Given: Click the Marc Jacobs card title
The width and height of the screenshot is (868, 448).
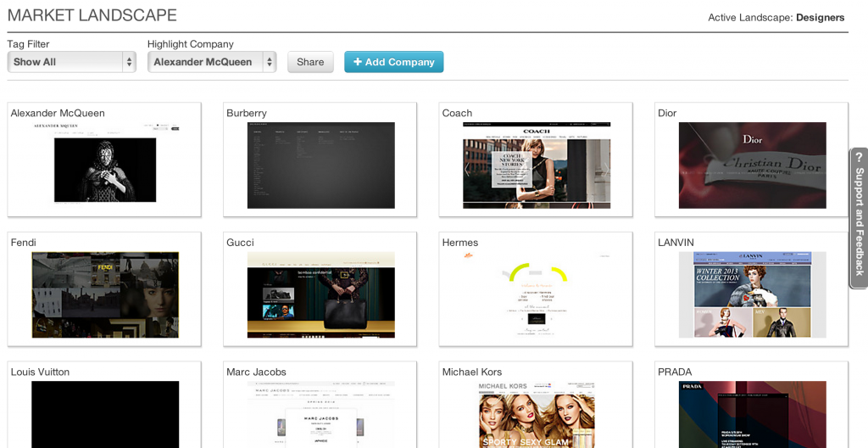Looking at the screenshot, I should coord(256,372).
